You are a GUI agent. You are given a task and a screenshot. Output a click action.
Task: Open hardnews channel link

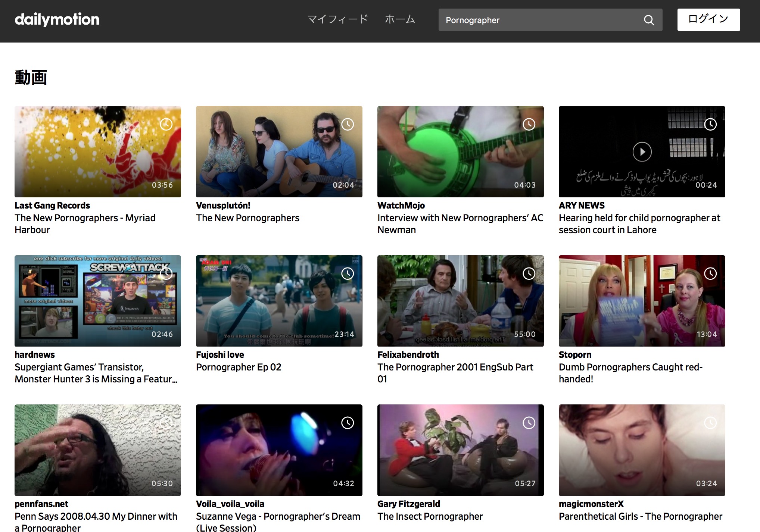(x=35, y=355)
